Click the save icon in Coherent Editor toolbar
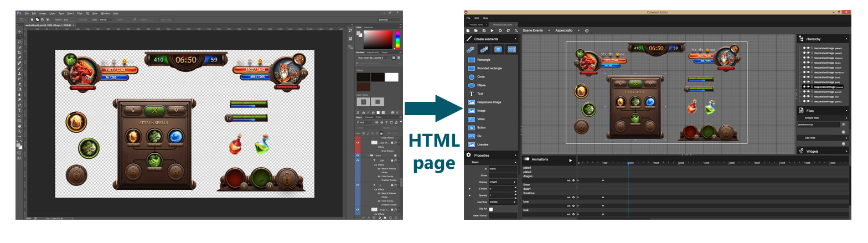Image resolution: width=868 pixels, height=243 pixels. tap(483, 30)
